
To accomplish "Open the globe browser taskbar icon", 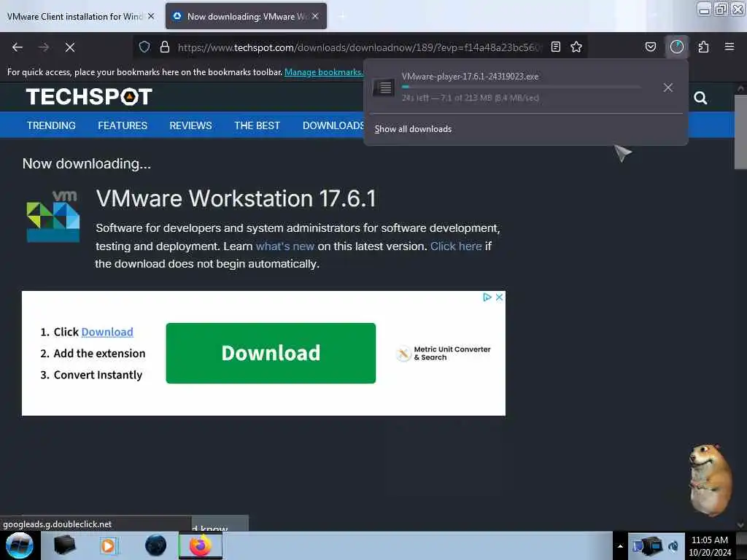I will pos(155,545).
